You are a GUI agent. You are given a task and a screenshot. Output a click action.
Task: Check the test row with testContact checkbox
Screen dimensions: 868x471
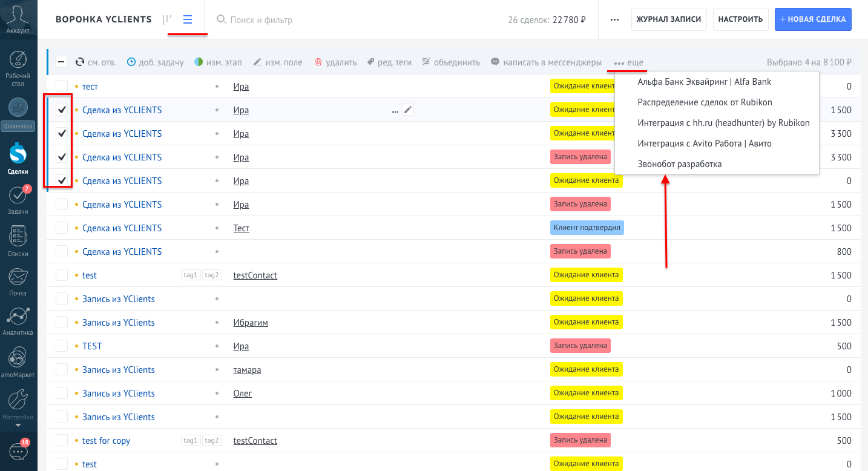[62, 275]
